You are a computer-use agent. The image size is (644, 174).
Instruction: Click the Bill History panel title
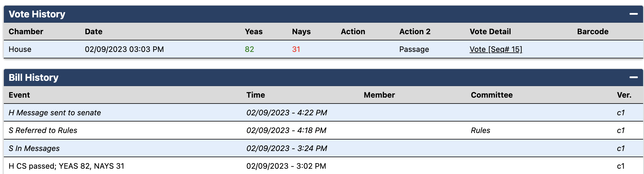click(34, 78)
